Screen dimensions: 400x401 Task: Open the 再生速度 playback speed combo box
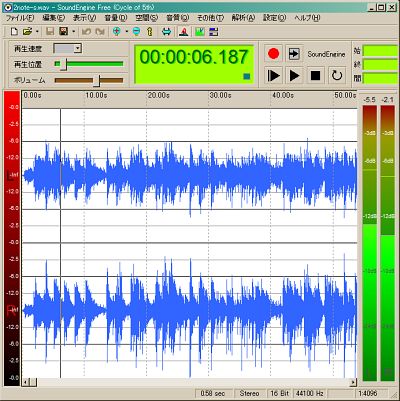pos(67,49)
